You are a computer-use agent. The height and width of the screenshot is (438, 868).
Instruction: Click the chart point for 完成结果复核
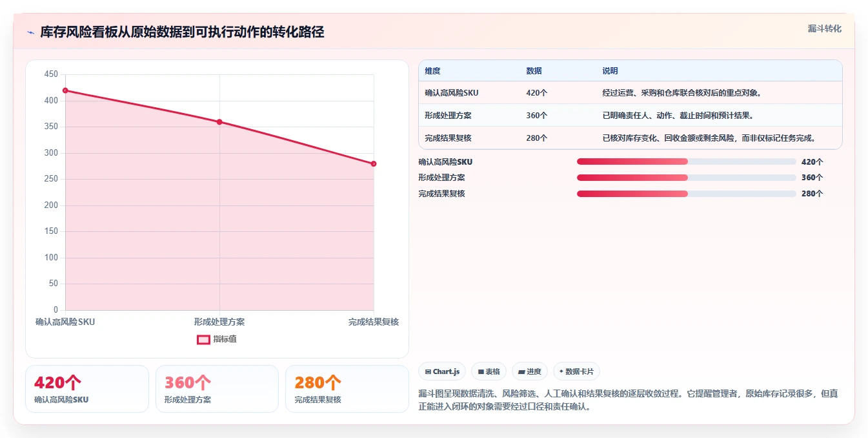(374, 163)
